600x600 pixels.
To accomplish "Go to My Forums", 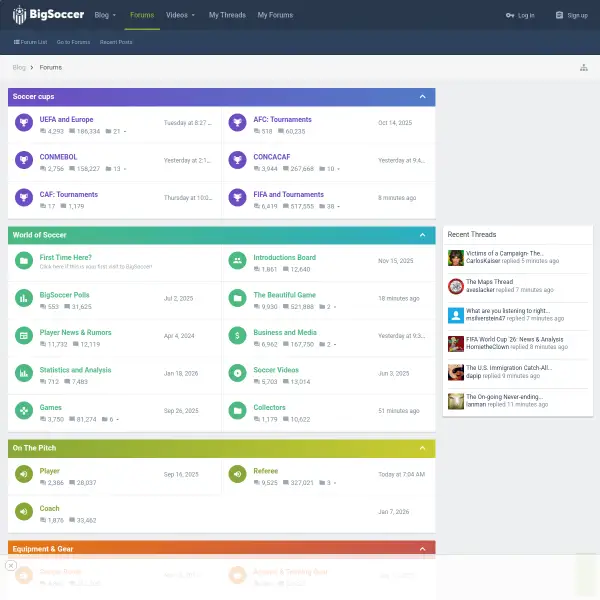I will pyautogui.click(x=275, y=15).
